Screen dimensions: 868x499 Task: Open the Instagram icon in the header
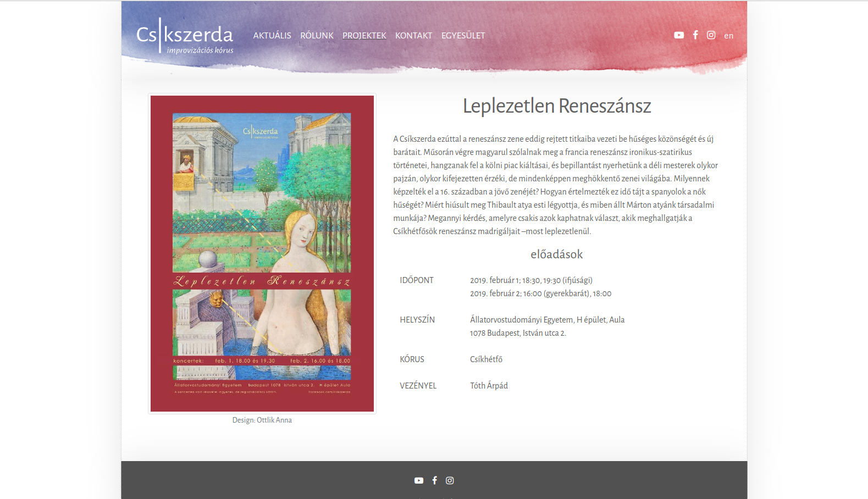coord(711,35)
